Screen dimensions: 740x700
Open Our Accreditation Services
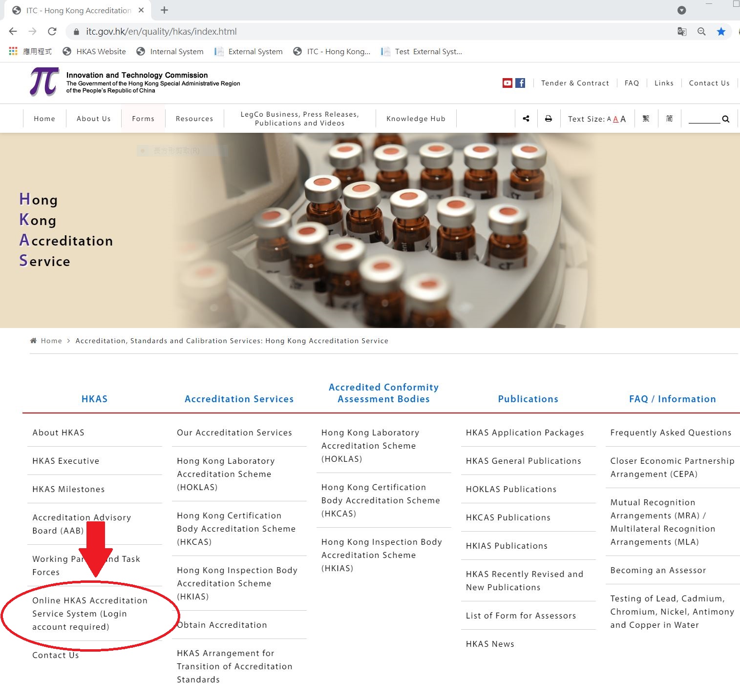tap(234, 432)
